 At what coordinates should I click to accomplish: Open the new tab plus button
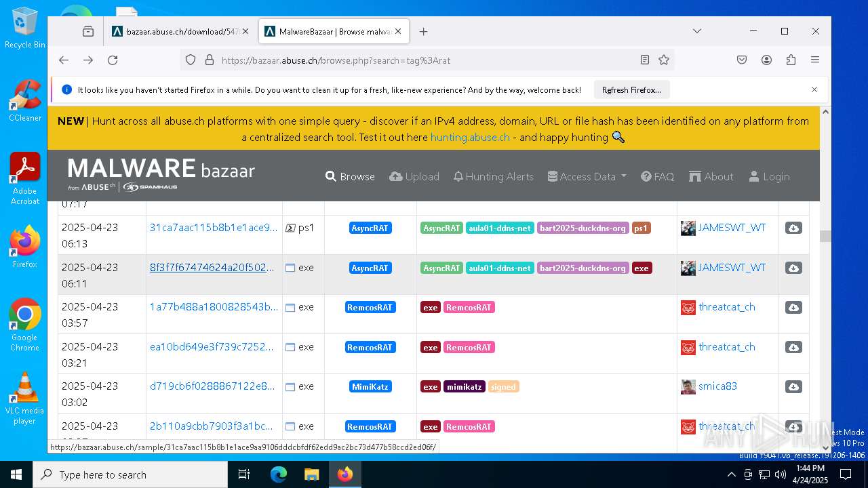coord(423,31)
